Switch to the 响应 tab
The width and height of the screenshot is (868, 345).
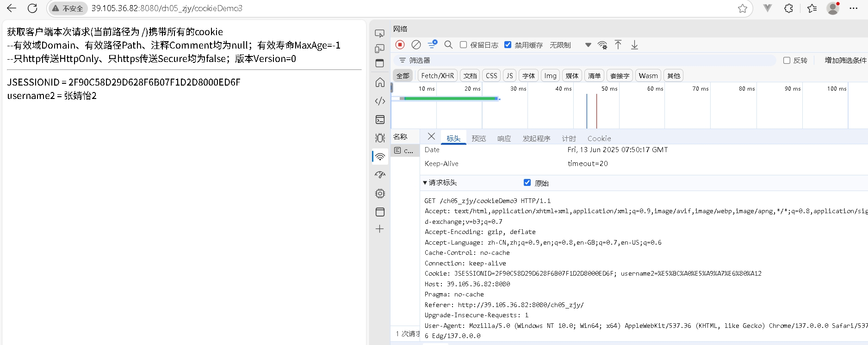click(x=504, y=138)
